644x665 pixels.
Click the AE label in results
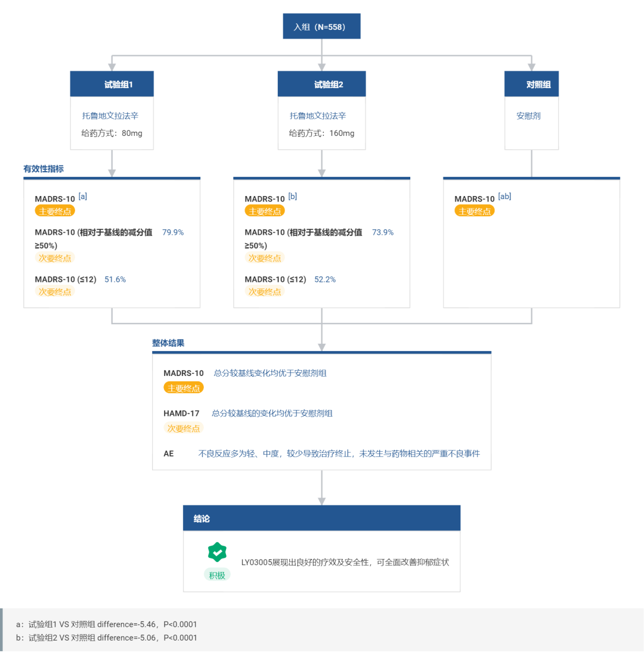click(169, 453)
